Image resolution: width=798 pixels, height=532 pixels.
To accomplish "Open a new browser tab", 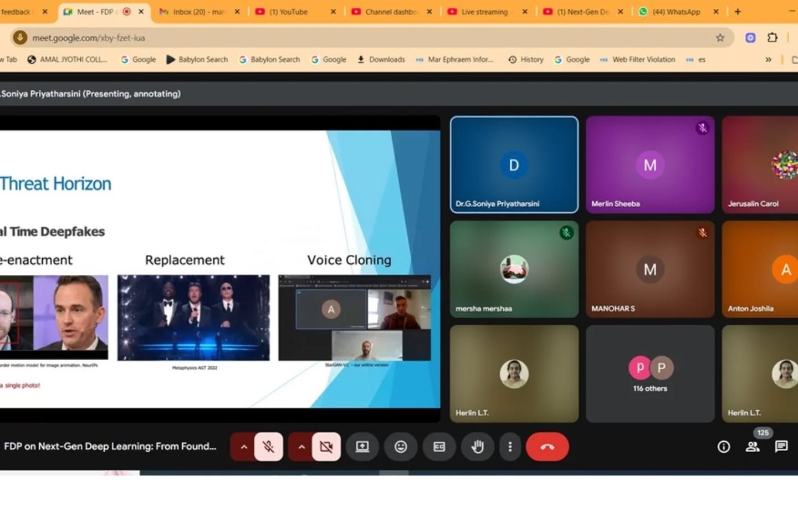I will click(738, 12).
